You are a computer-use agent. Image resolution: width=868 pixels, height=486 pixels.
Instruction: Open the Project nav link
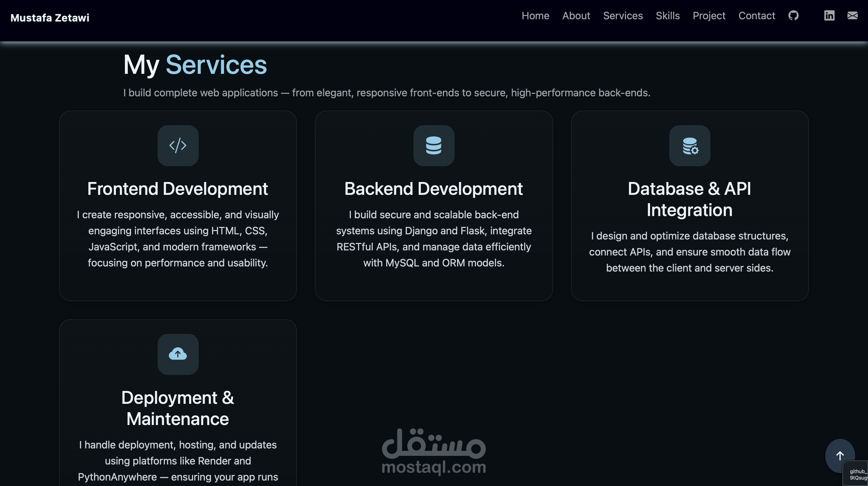[708, 16]
